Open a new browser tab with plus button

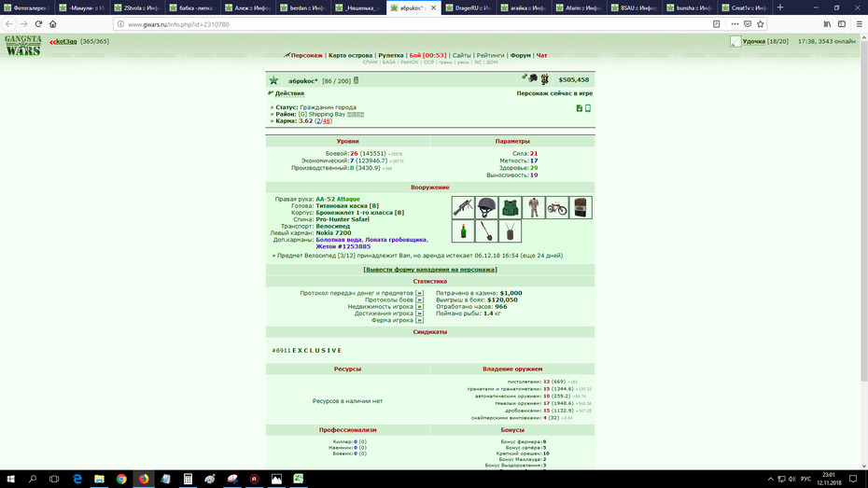(x=780, y=7)
